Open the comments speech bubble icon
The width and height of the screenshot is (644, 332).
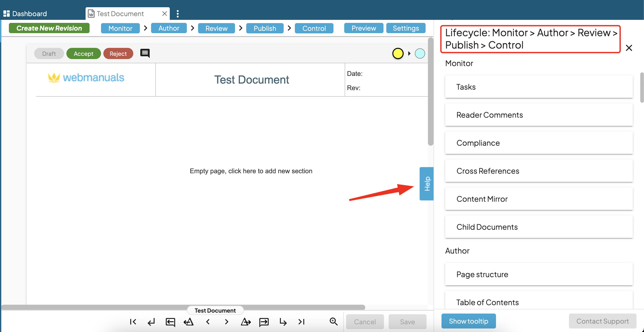coord(145,53)
